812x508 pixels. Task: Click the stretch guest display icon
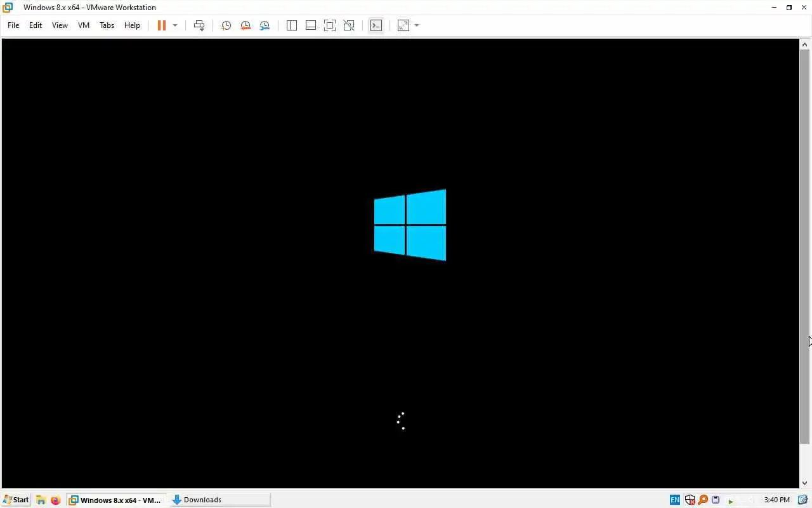click(x=403, y=25)
